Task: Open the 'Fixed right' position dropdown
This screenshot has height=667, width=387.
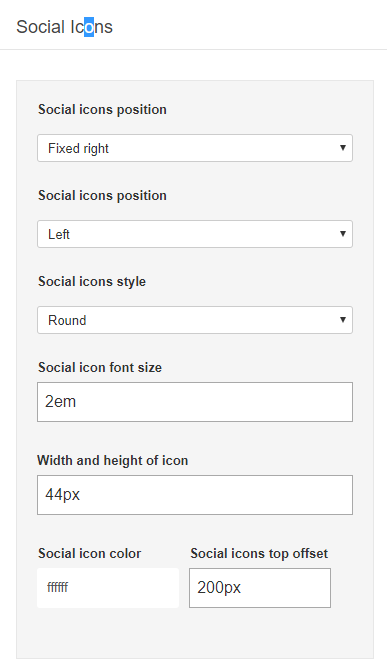Action: [195, 148]
